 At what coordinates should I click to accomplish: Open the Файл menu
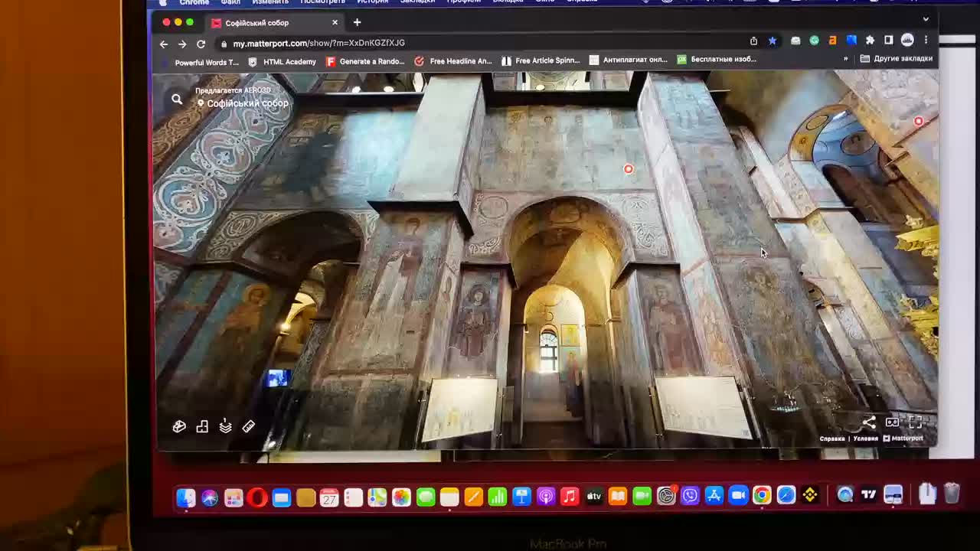(230, 2)
